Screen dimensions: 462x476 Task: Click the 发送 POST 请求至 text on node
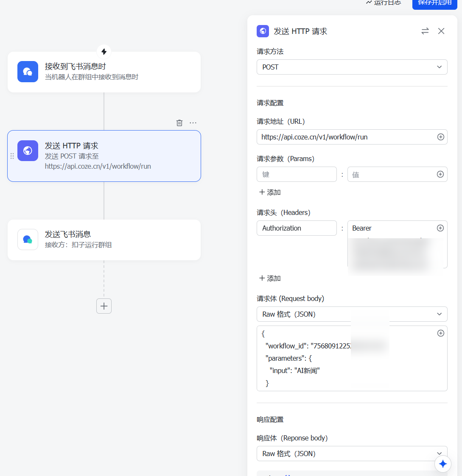pos(72,156)
